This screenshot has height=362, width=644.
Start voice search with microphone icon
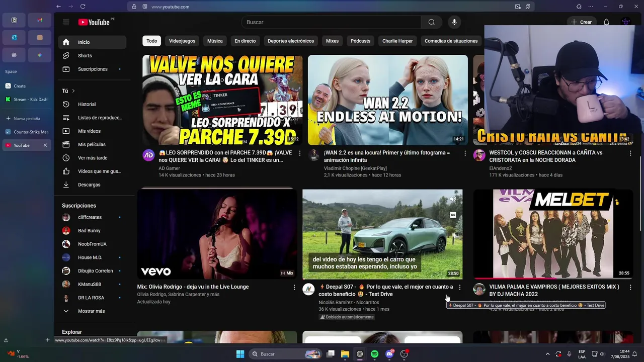click(454, 22)
